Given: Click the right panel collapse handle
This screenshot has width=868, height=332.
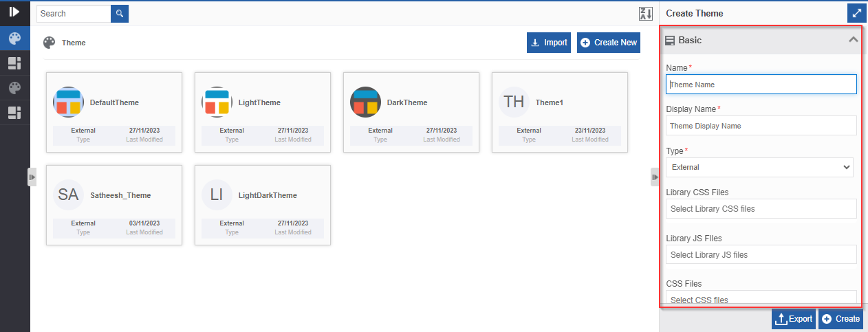Looking at the screenshot, I should pos(655,177).
